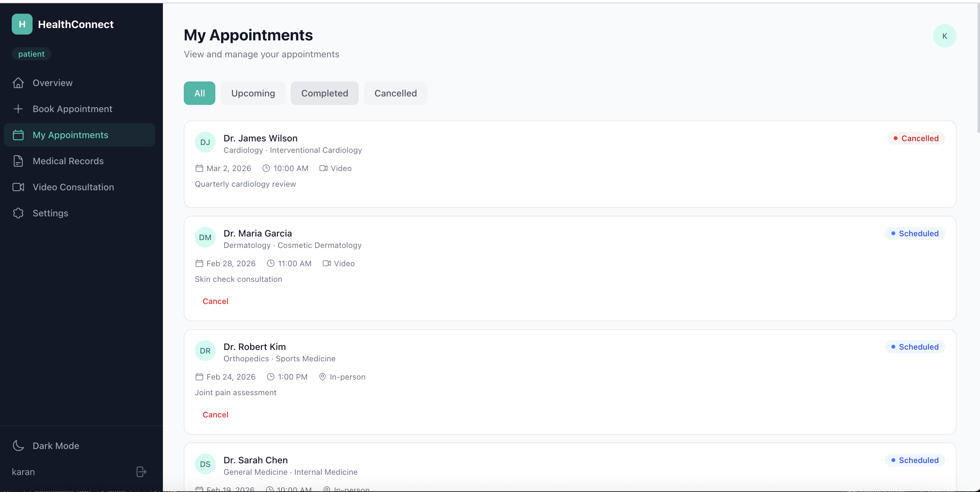Click Dr. Sarah Chen's DS avatar
Viewport: 980px width, 492px height.
coord(205,464)
